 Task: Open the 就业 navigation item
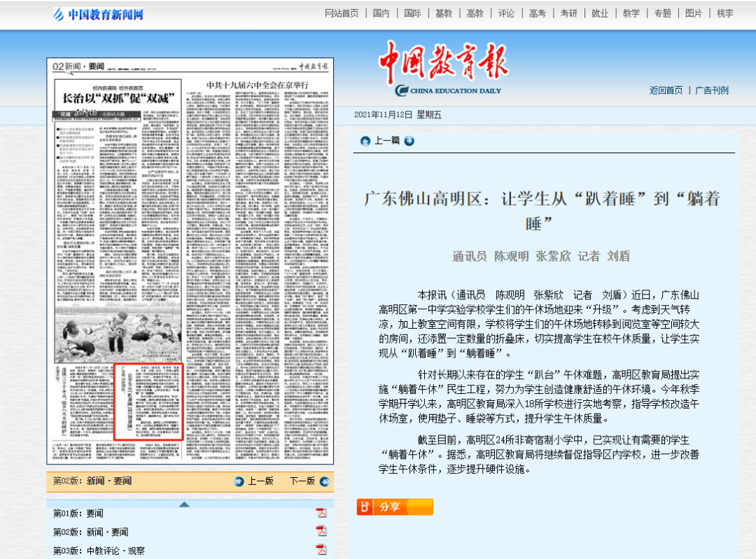tap(600, 13)
